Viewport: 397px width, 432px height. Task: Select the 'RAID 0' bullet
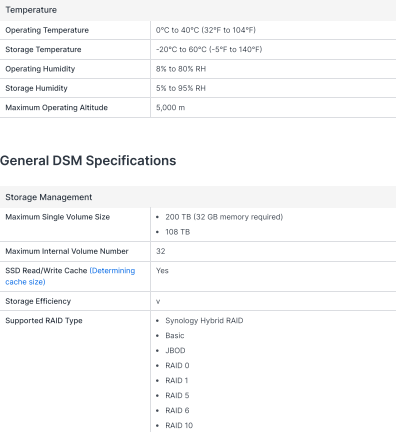(x=177, y=365)
